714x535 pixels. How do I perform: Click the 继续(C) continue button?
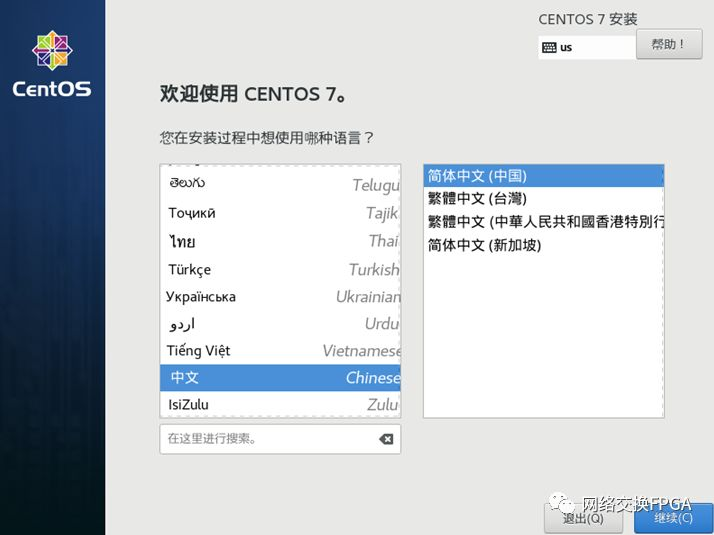[x=673, y=518]
